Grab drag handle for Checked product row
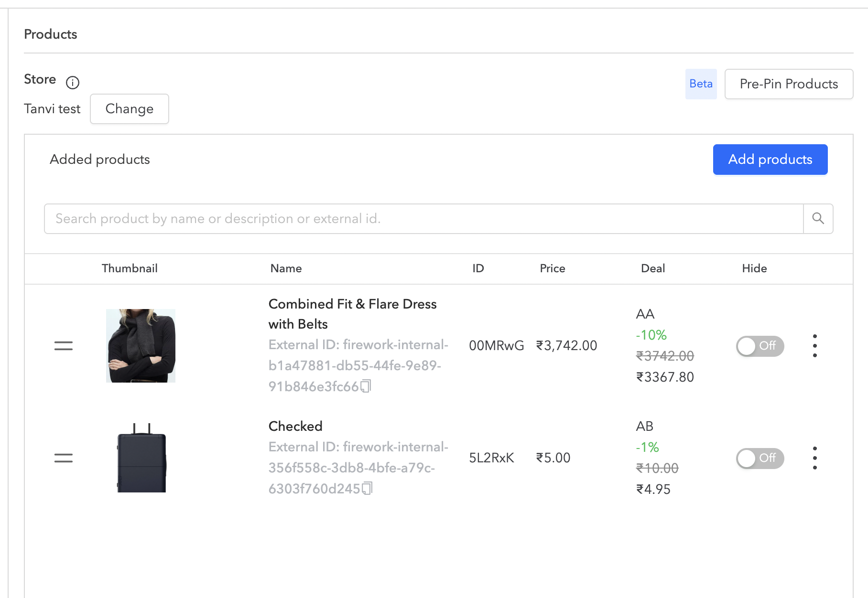The height and width of the screenshot is (598, 868). click(x=64, y=458)
